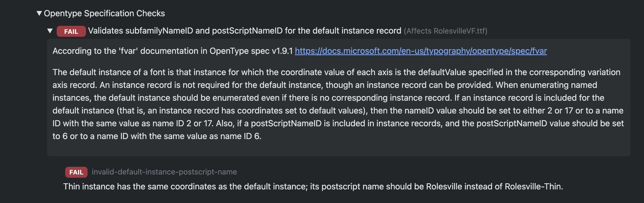Open the docs.microsoft.com fvar spec link
This screenshot has height=203, width=644.
pyautogui.click(x=420, y=51)
